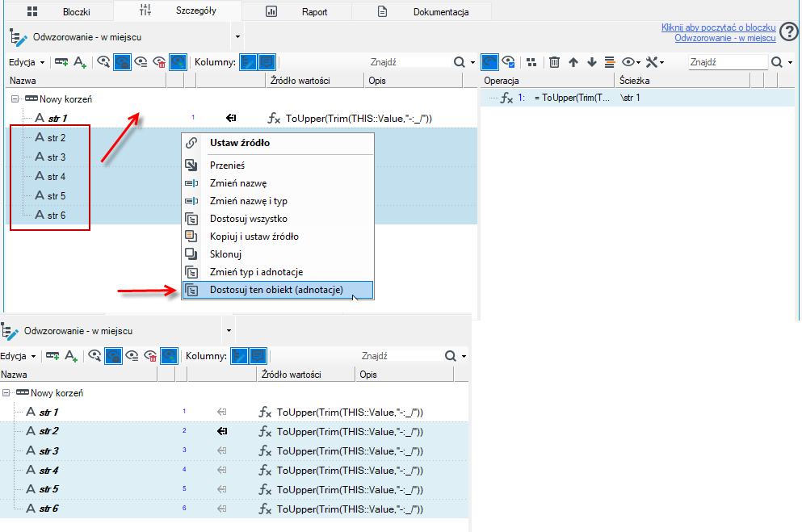The width and height of the screenshot is (802, 532).
Task: Toggle the highlighted eye-with-green-dots button in the upper toolbar
Action: pos(178,62)
